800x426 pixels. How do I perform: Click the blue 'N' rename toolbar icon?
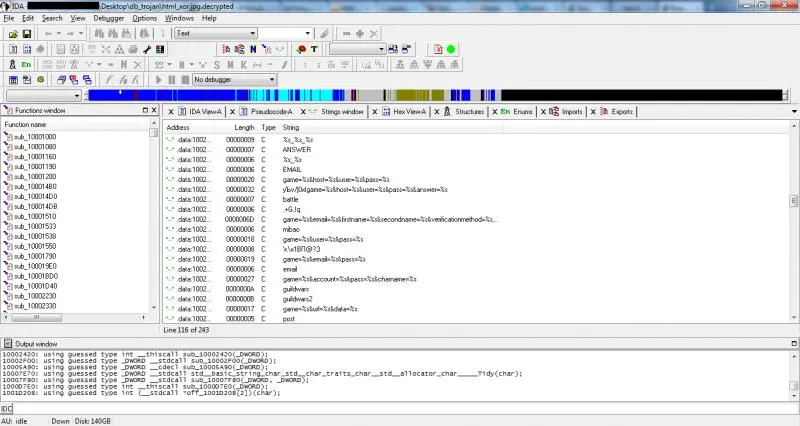point(253,49)
